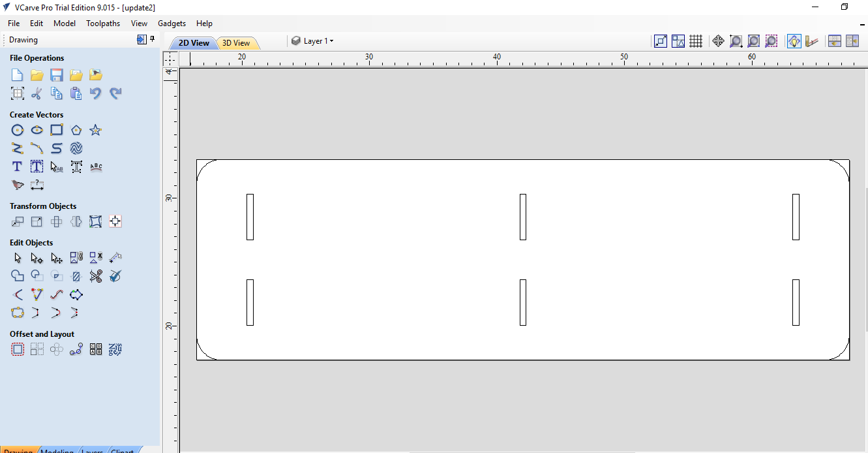Open the Gadgets menu
Viewport: 868px width, 453px height.
click(x=172, y=23)
